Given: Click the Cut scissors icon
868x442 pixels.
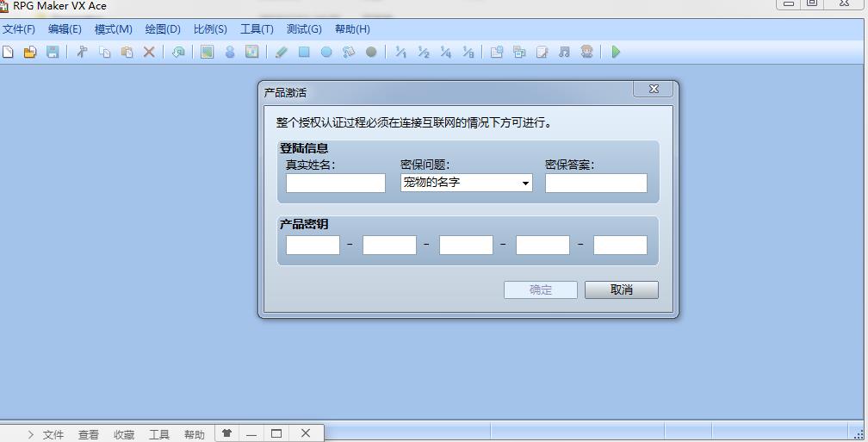Looking at the screenshot, I should (x=82, y=52).
